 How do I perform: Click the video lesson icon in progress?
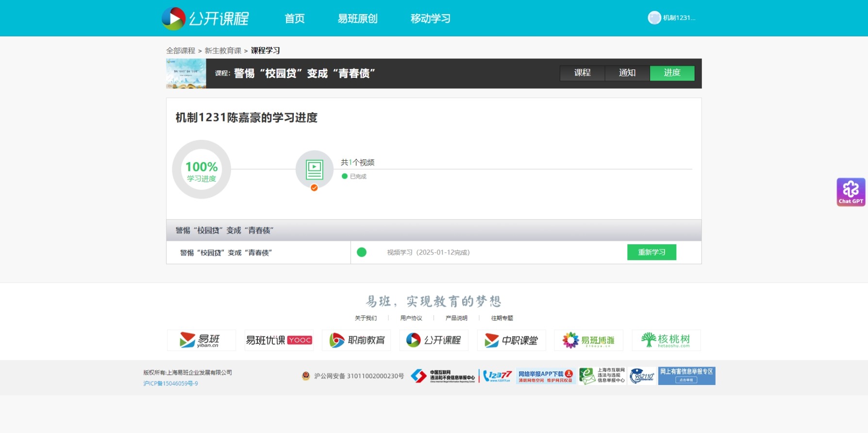pyautogui.click(x=314, y=169)
